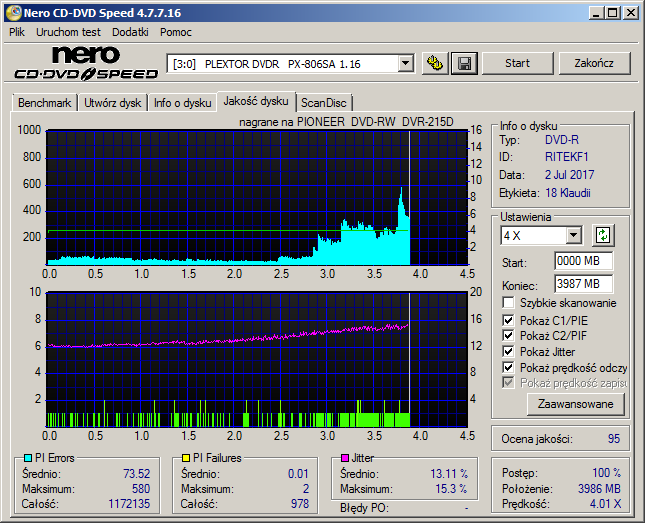Switch to the Utwórz dysk tab
Viewport: 645px width, 523px height.
pos(112,103)
